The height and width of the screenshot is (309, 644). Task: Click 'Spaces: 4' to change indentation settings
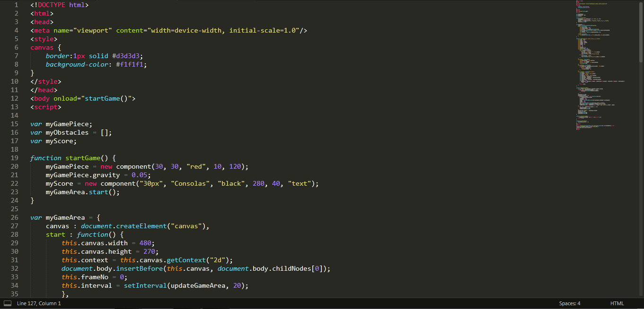(569, 303)
